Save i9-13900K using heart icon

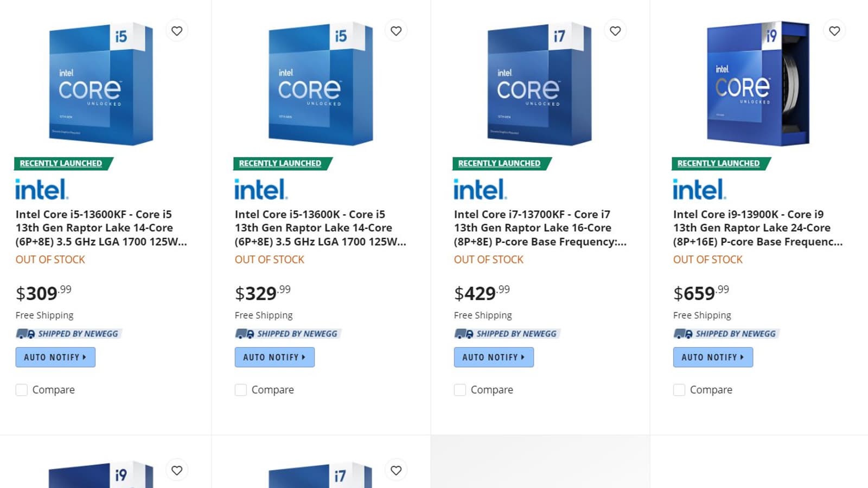[834, 31]
